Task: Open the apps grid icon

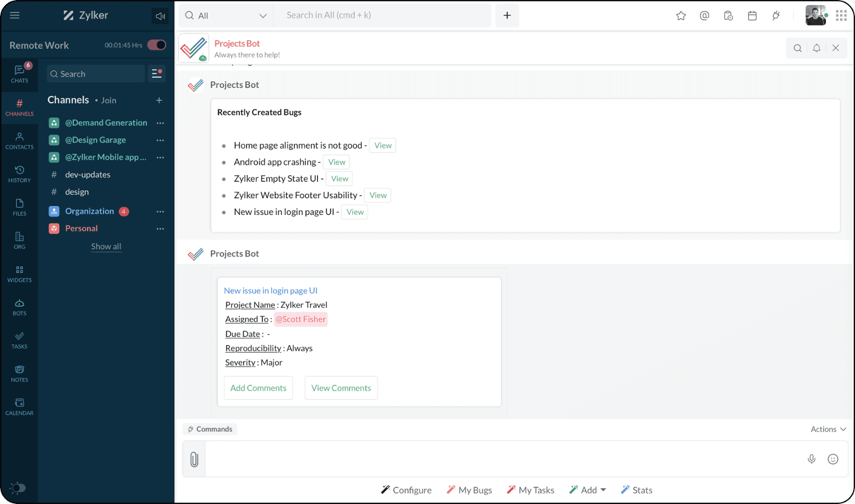Action: coord(841,16)
